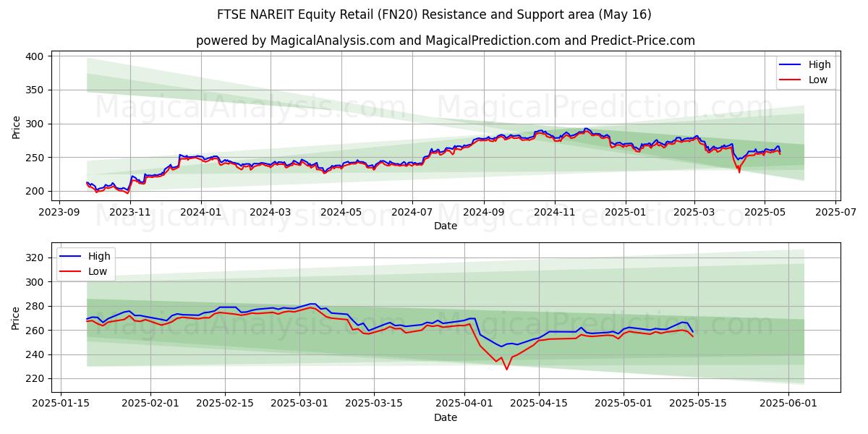868x434 pixels.
Task: Click the x-axis tick '2025-01'
Action: tap(626, 212)
